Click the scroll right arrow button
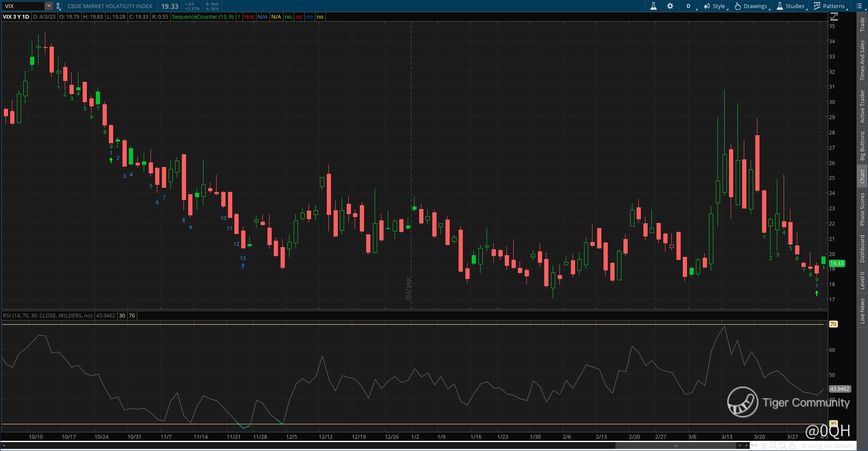 (746, 445)
